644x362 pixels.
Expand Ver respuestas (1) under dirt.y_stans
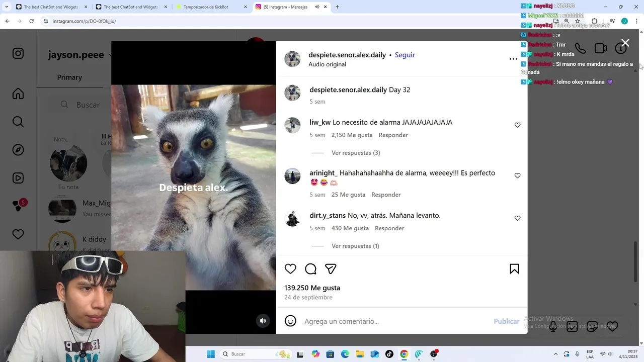coord(355,246)
